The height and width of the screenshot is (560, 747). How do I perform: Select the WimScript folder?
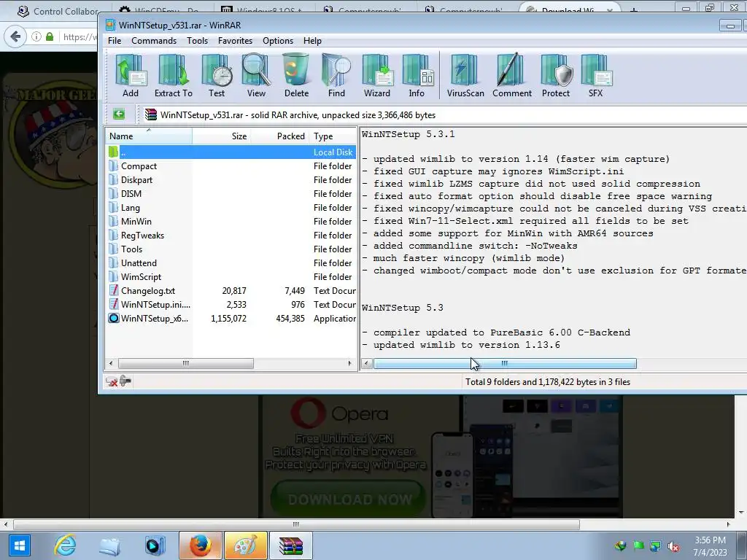coord(231,276)
